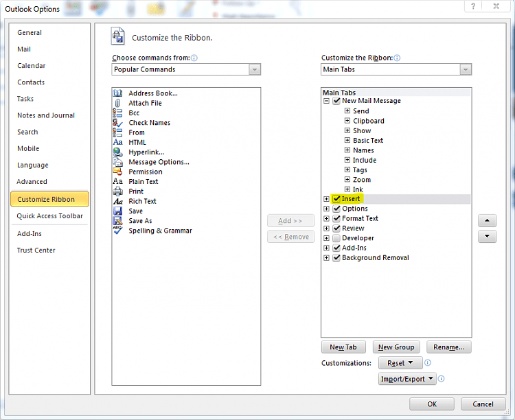Click the New Group button

pyautogui.click(x=396, y=347)
